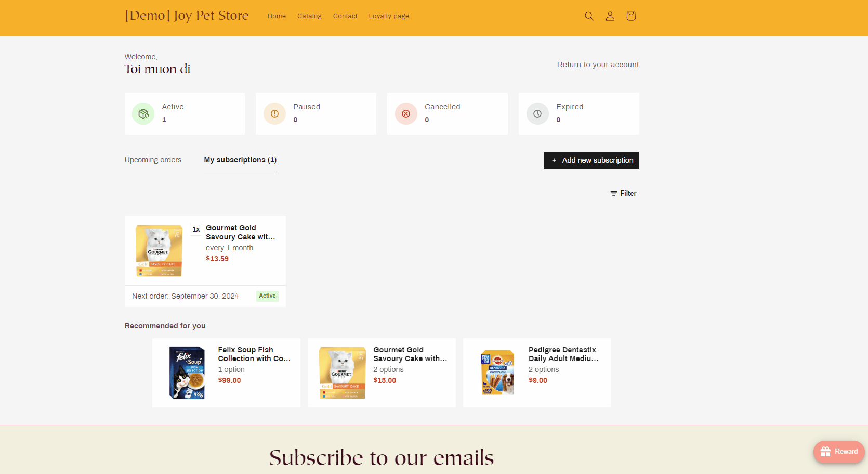Click the Toi muon di welcome name

(x=157, y=69)
